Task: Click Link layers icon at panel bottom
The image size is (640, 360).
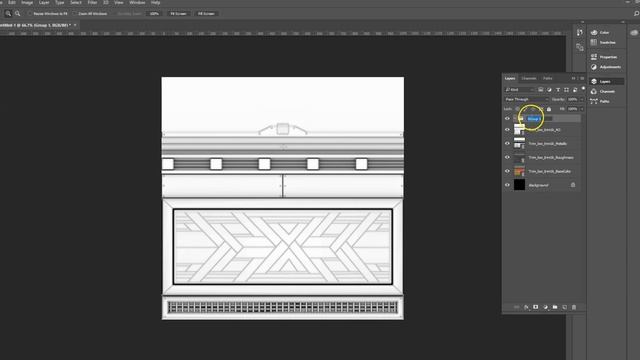Action: point(516,307)
